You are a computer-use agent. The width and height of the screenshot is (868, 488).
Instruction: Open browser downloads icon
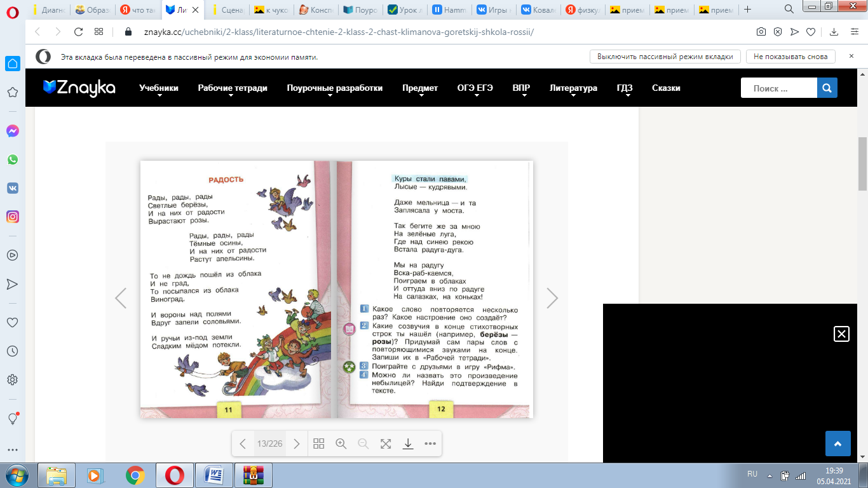(x=835, y=32)
